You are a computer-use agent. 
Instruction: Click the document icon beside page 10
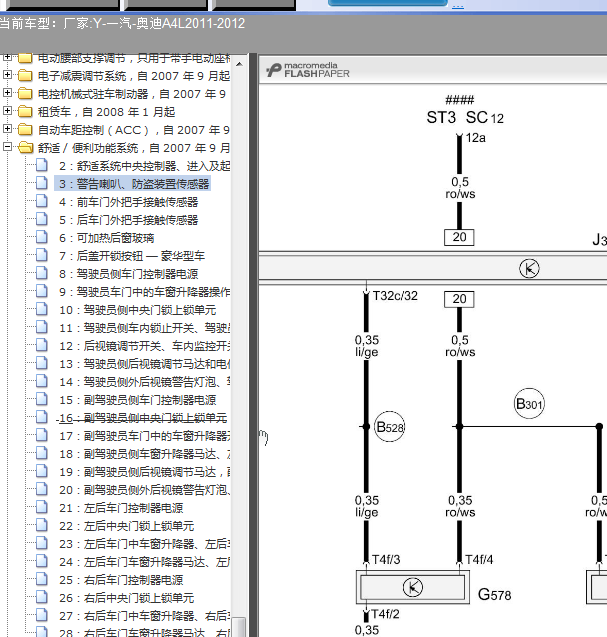[x=41, y=309]
